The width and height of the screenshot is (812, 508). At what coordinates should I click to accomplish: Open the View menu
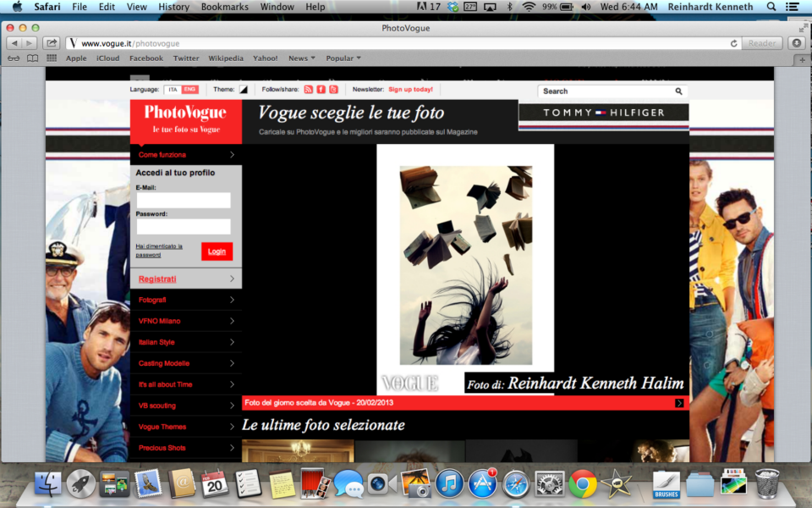pyautogui.click(x=137, y=7)
